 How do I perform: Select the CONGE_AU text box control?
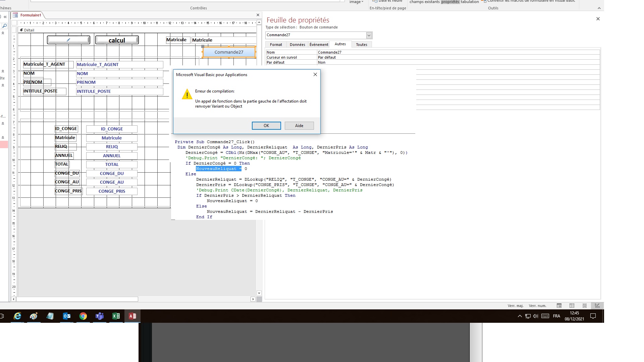(112, 182)
